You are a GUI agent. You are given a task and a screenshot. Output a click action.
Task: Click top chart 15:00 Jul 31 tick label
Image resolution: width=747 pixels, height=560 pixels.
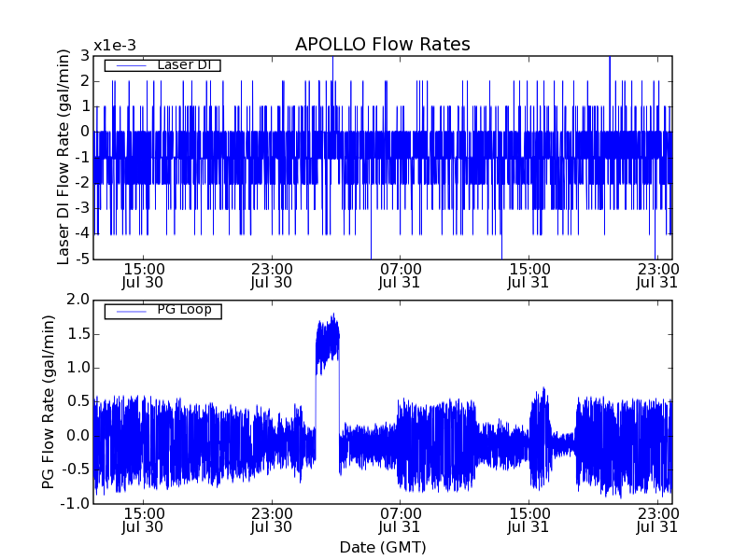coord(529,275)
